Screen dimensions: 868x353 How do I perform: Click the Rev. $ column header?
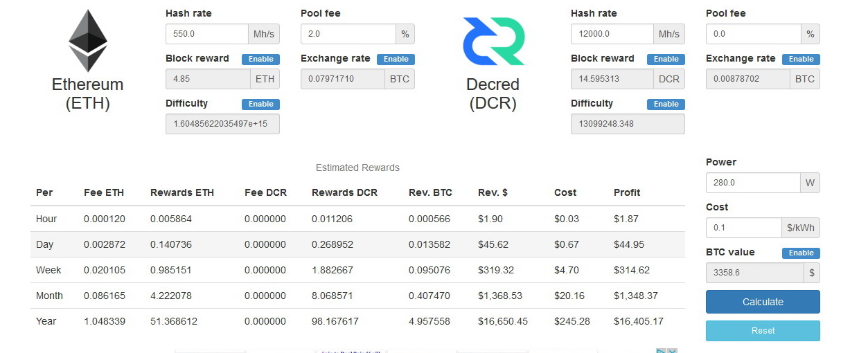click(493, 192)
